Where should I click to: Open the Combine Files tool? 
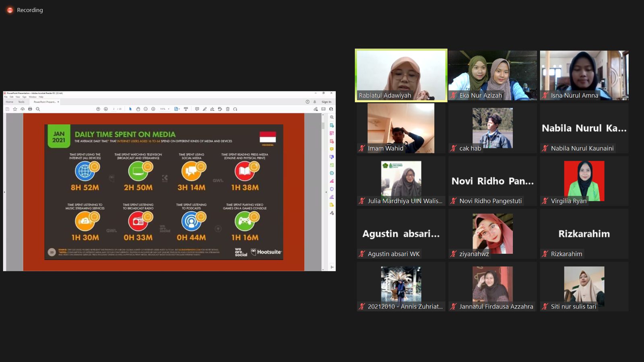(332, 157)
